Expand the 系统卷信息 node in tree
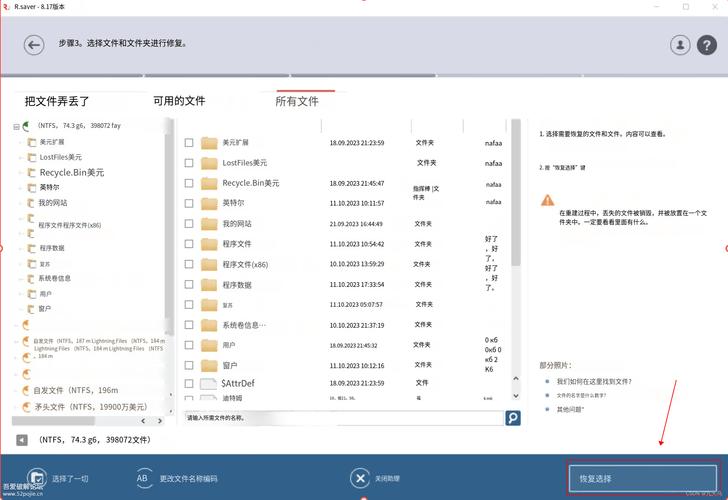 [20, 279]
